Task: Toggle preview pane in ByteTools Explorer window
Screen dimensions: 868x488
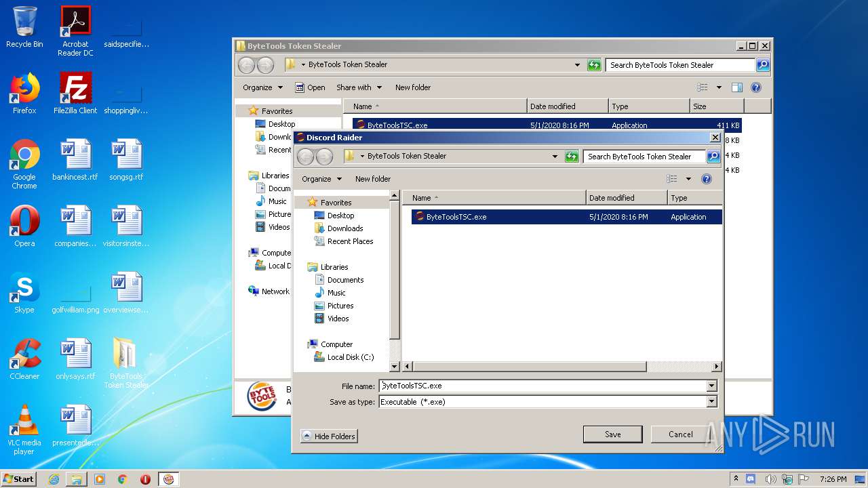Action: [737, 87]
